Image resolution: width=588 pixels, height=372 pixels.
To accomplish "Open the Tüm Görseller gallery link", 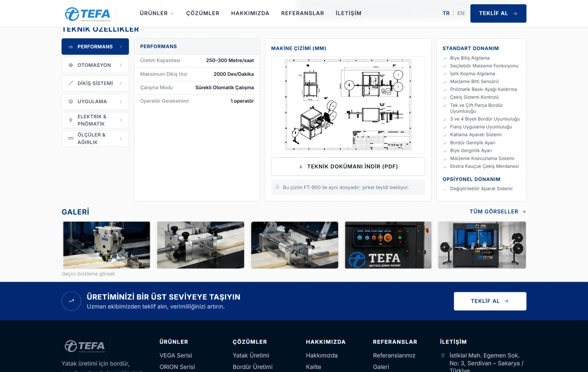I will pyautogui.click(x=498, y=212).
